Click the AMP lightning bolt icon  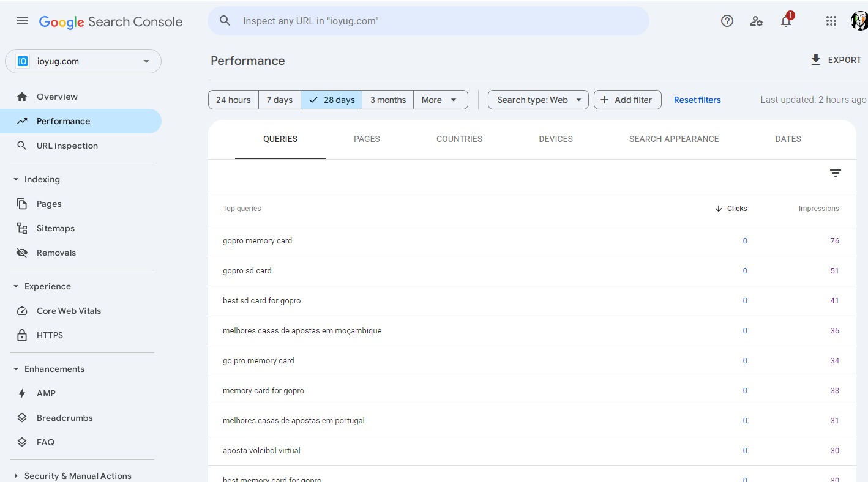click(x=22, y=393)
